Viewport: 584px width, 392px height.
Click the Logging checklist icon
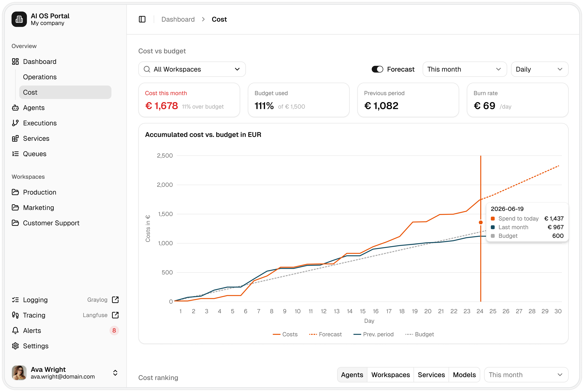(x=15, y=300)
